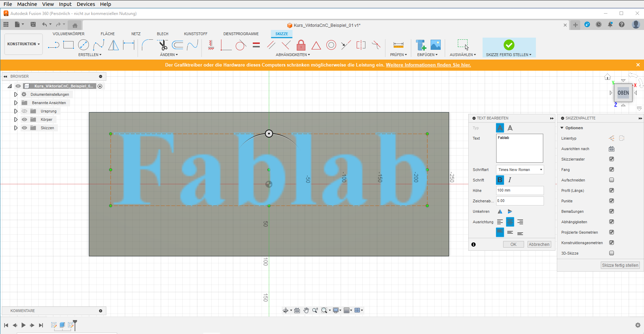This screenshot has width=644, height=334.
Task: Disable the Skizzierraster checkbox
Action: pyautogui.click(x=611, y=159)
